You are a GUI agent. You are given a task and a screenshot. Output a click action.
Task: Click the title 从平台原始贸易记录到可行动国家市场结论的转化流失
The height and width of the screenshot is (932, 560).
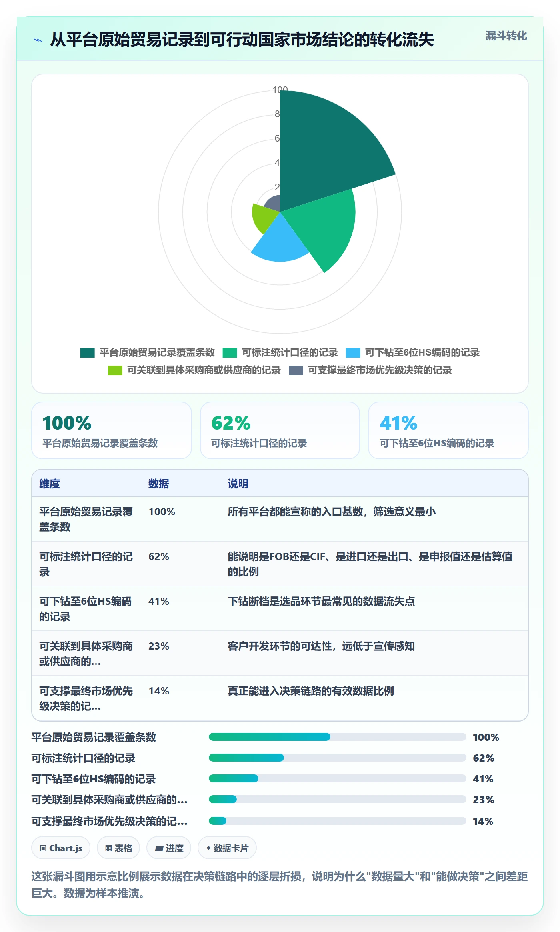(242, 40)
